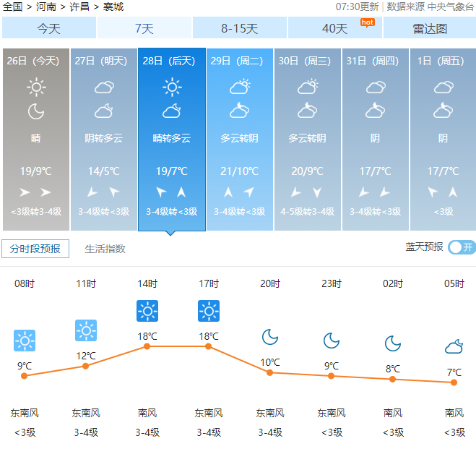The width and height of the screenshot is (476, 449).
Task: Open the 40天 forecast tab
Action: [334, 28]
